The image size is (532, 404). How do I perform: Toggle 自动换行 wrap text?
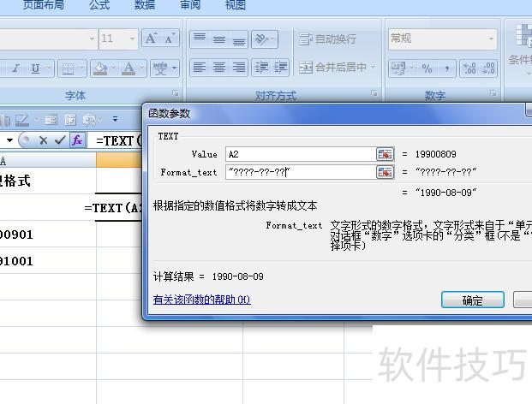(327, 39)
